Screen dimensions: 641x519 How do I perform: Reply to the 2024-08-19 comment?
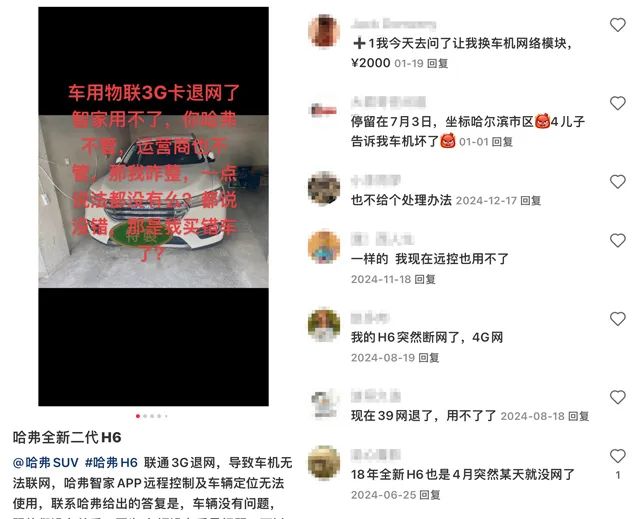429,358
